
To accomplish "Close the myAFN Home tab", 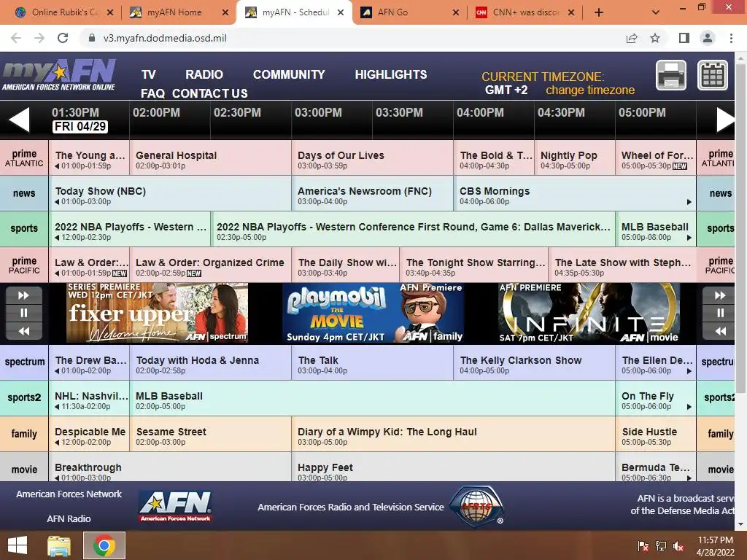I will [225, 13].
